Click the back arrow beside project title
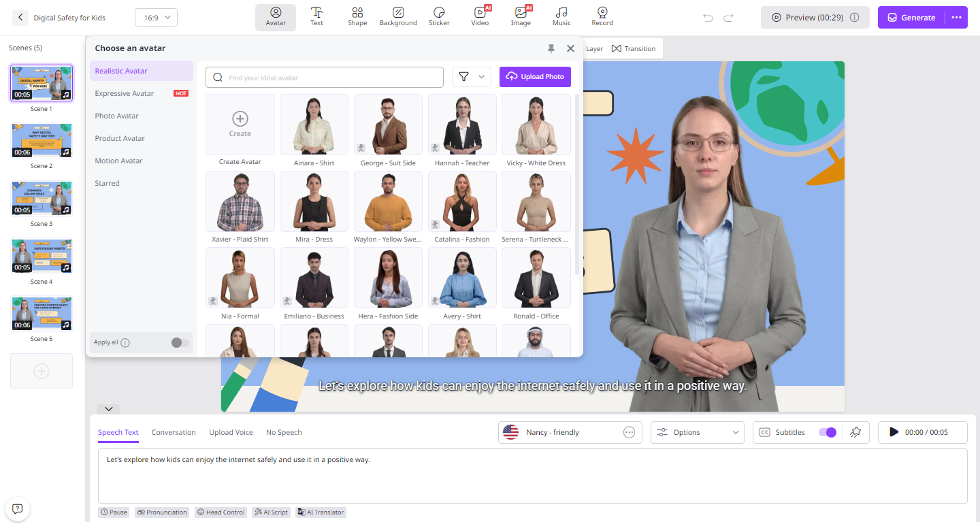Screen dimensions: 980x524 pos(20,18)
